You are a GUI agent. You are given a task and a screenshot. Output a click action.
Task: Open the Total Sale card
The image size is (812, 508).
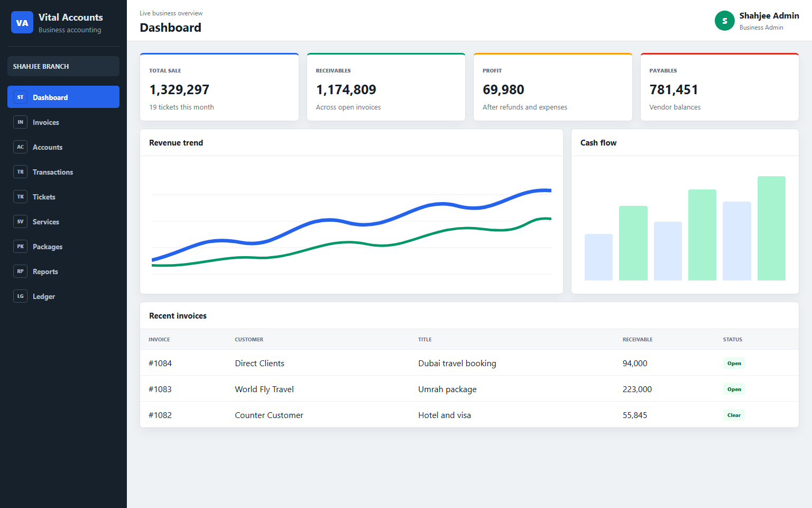(x=219, y=87)
